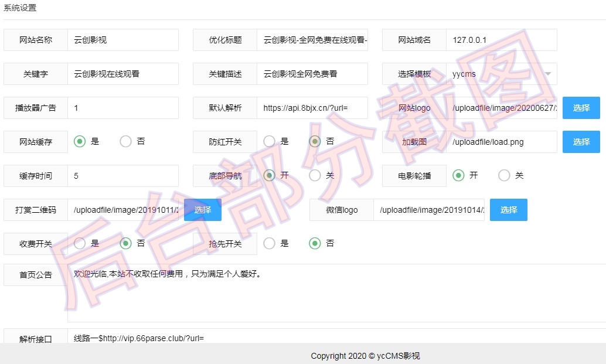Screen dimensions: 606x364
Task: Open the 选择模板 dropdown arrow
Action: 547,74
